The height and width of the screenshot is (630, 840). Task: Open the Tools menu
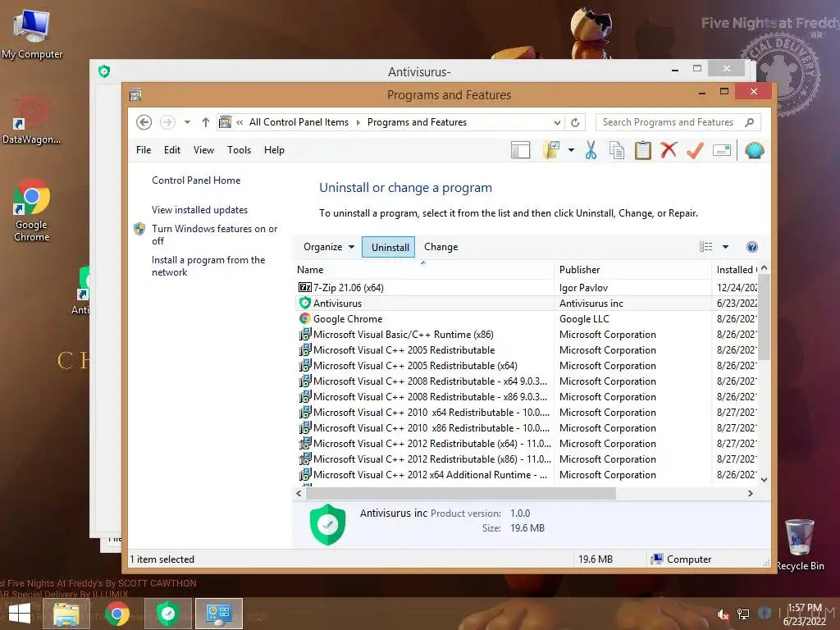point(239,150)
